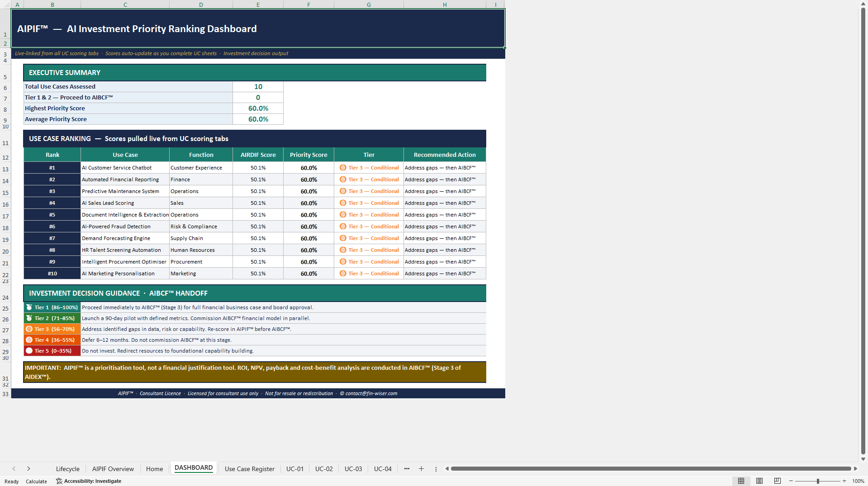Select the EXECUTIVE SUMMARY header cell

click(x=255, y=72)
